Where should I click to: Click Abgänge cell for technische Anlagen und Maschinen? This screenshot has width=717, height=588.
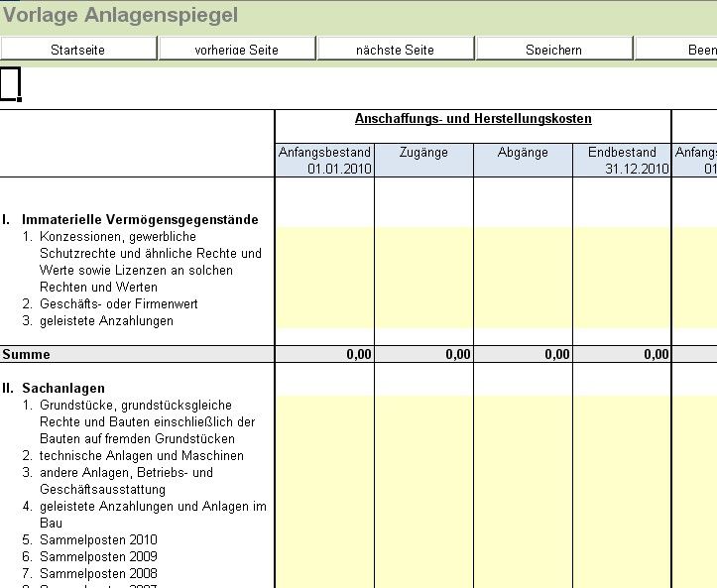[523, 456]
